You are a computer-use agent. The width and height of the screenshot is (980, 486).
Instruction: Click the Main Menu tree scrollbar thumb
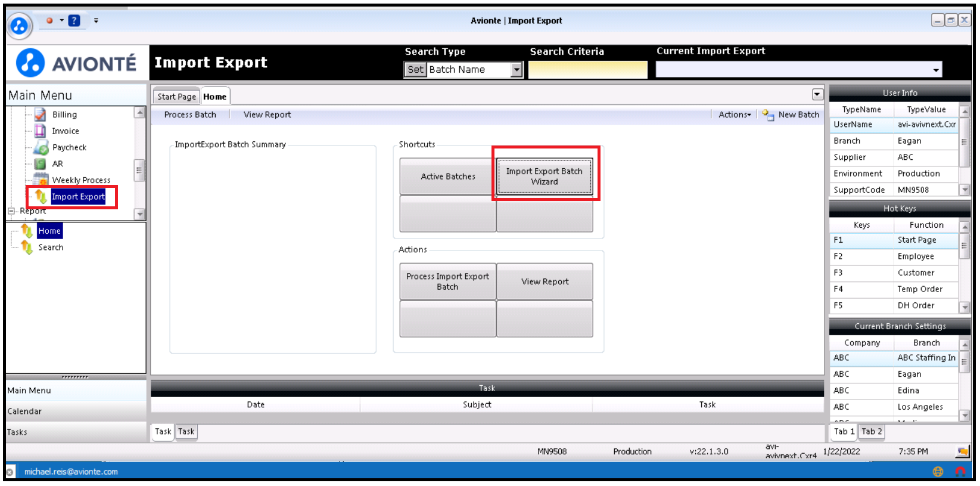(139, 170)
